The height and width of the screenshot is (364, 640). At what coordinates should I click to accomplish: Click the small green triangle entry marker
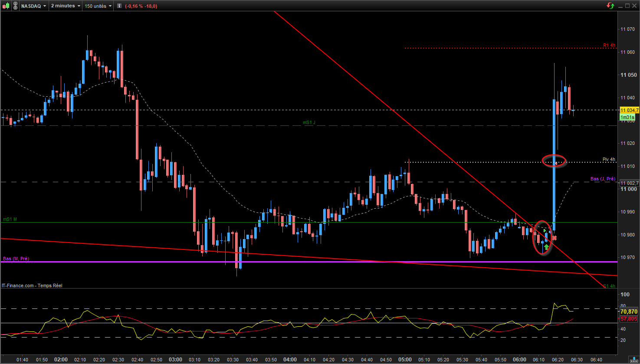click(545, 231)
